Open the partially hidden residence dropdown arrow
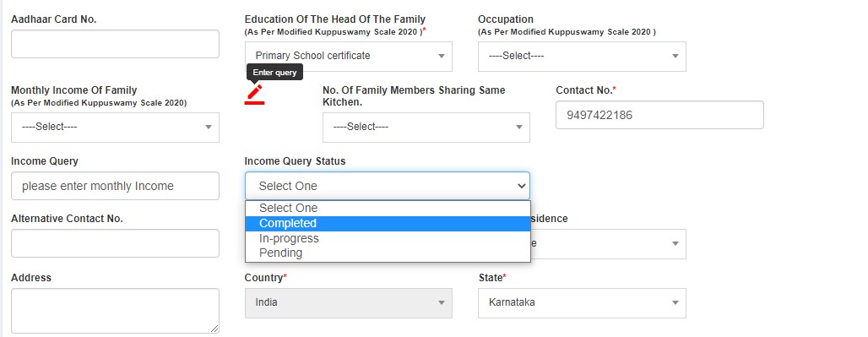 [x=675, y=244]
